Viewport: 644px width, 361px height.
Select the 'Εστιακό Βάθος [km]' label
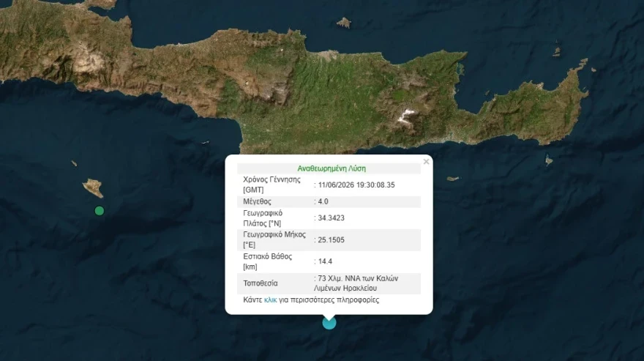(x=267, y=261)
